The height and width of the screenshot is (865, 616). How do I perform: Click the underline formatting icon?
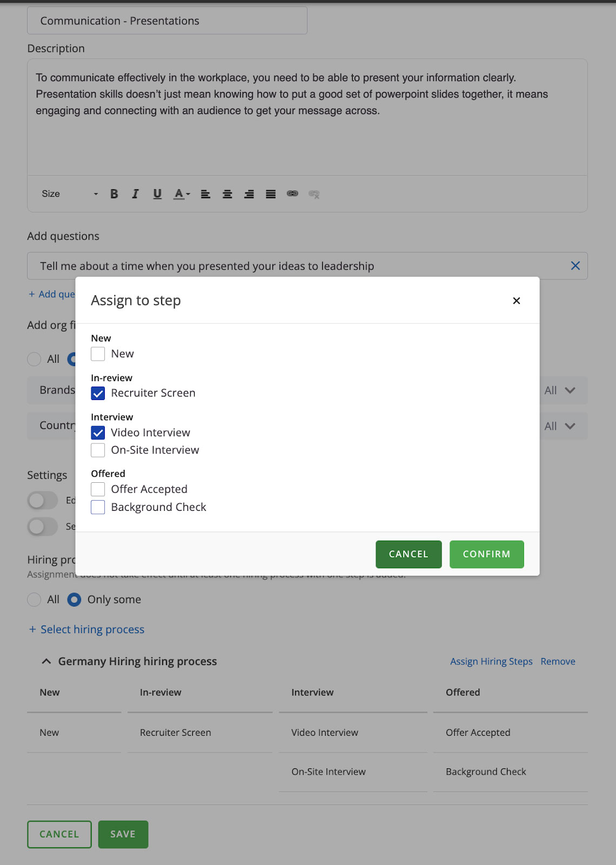157,194
